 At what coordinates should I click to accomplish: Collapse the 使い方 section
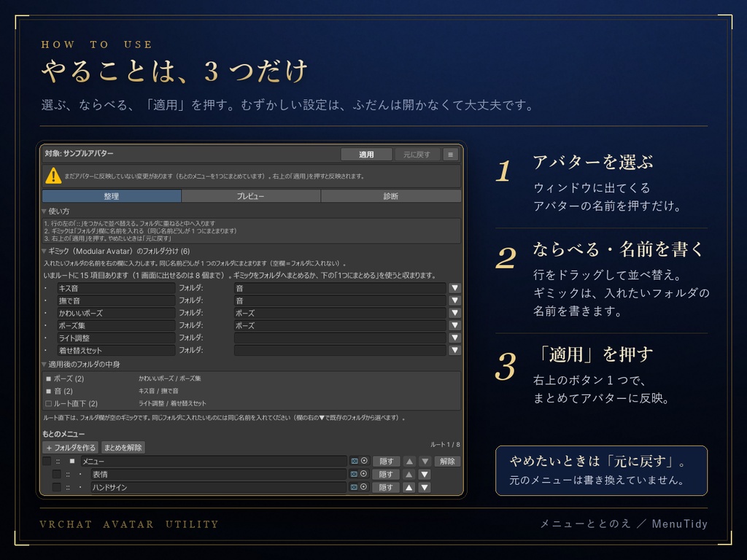[x=44, y=211]
